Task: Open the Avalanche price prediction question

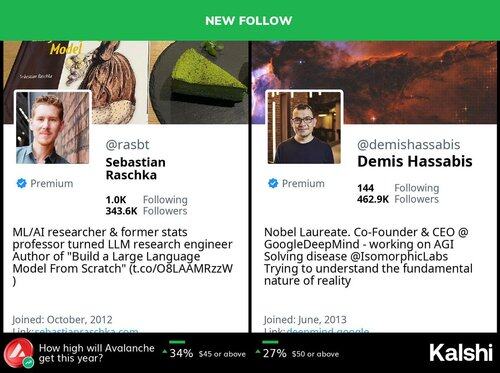Action: (97, 353)
